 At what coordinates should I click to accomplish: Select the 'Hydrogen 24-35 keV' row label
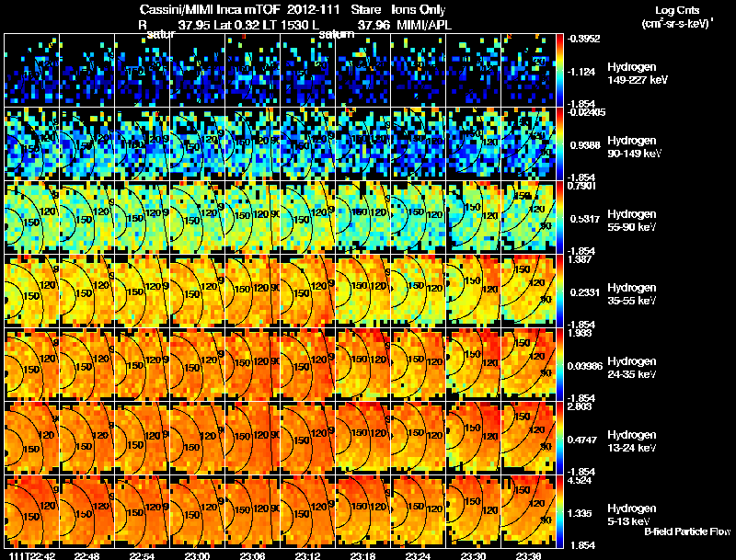[x=632, y=368]
